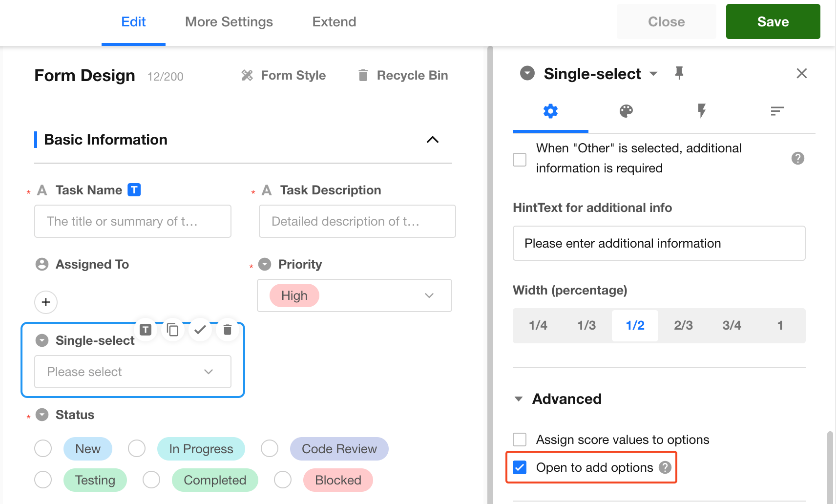Select the Code Review status radio button
The image size is (837, 504).
pyautogui.click(x=270, y=448)
